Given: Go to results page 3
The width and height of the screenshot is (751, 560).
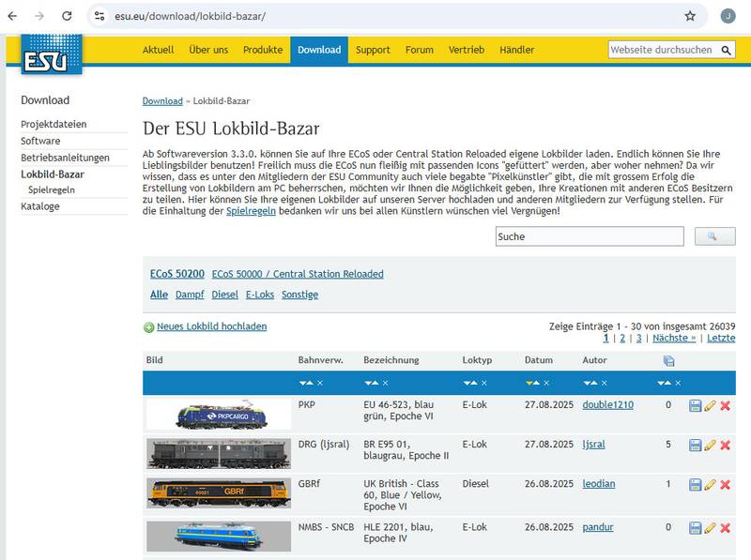Looking at the screenshot, I should click(x=638, y=338).
